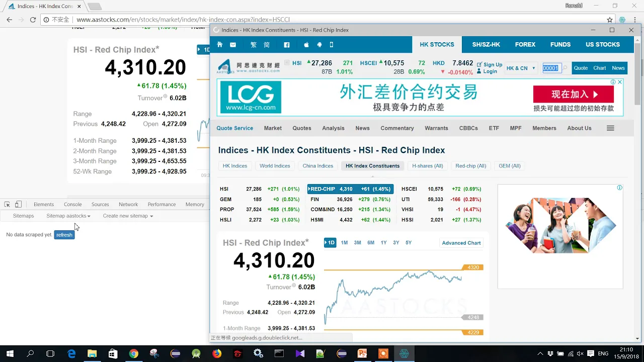Show hidden system tray icons

pyautogui.click(x=540, y=353)
